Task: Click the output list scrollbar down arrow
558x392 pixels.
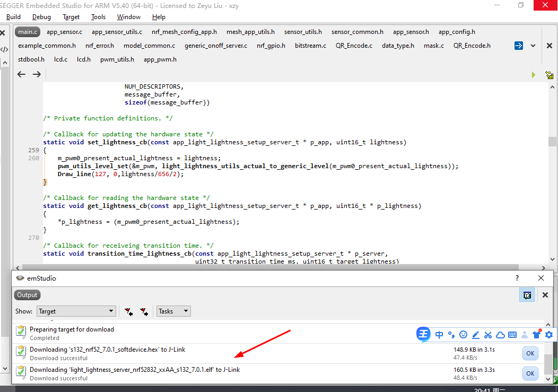Action: pos(548,379)
